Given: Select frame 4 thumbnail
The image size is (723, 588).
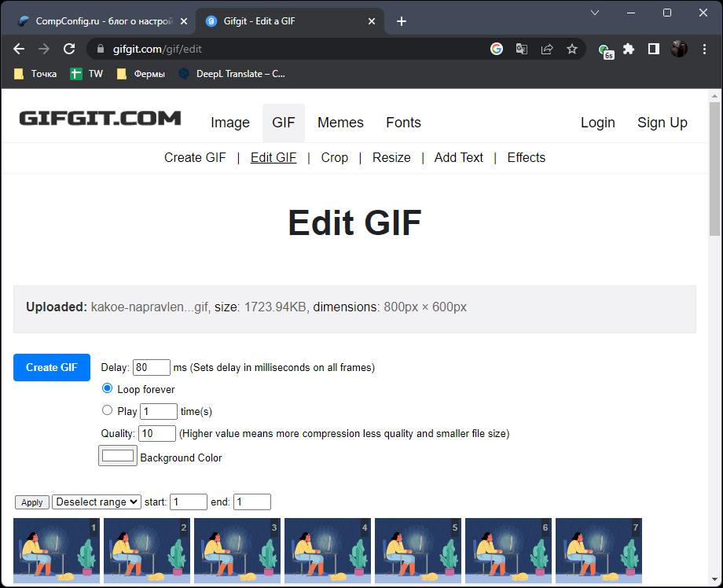Looking at the screenshot, I should click(x=328, y=550).
